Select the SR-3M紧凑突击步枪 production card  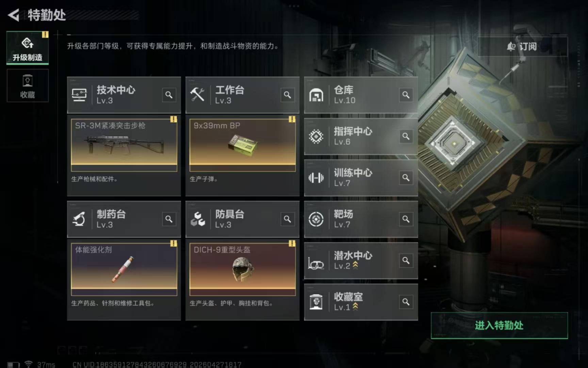pyautogui.click(x=124, y=145)
